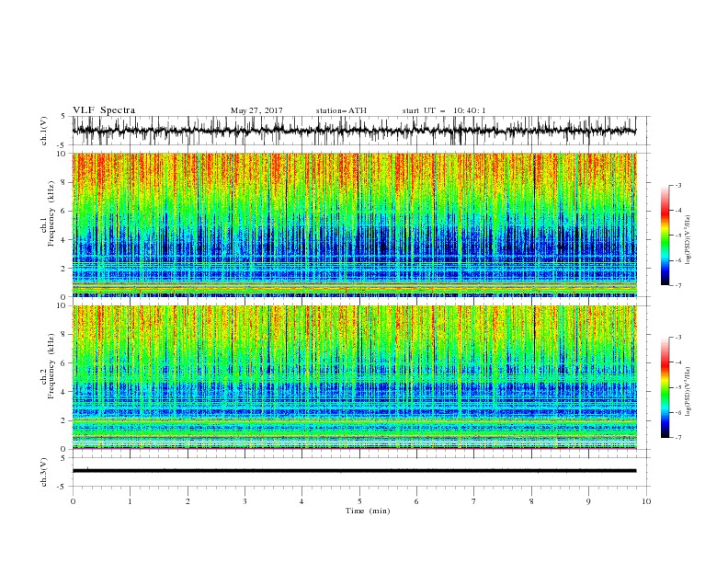Click the ch.2 color bar "log(PSD)(V²/Hz)" label

tap(688, 392)
